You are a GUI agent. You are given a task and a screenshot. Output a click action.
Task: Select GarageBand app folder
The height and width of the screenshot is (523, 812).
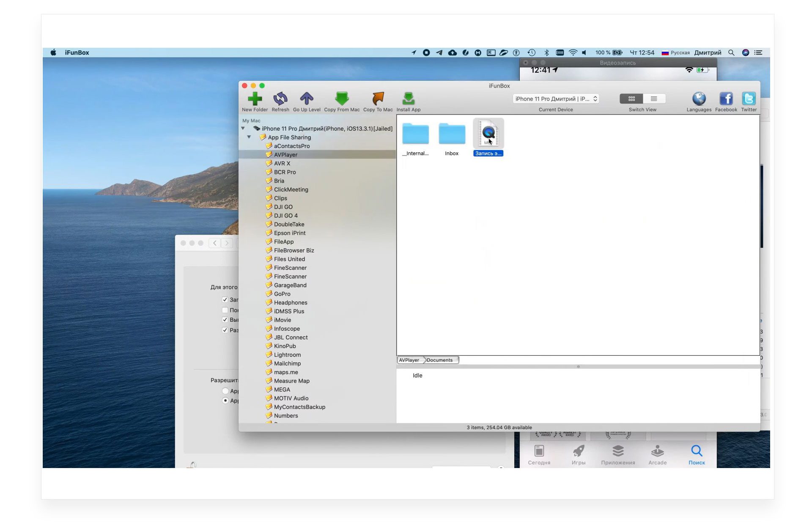pyautogui.click(x=290, y=285)
